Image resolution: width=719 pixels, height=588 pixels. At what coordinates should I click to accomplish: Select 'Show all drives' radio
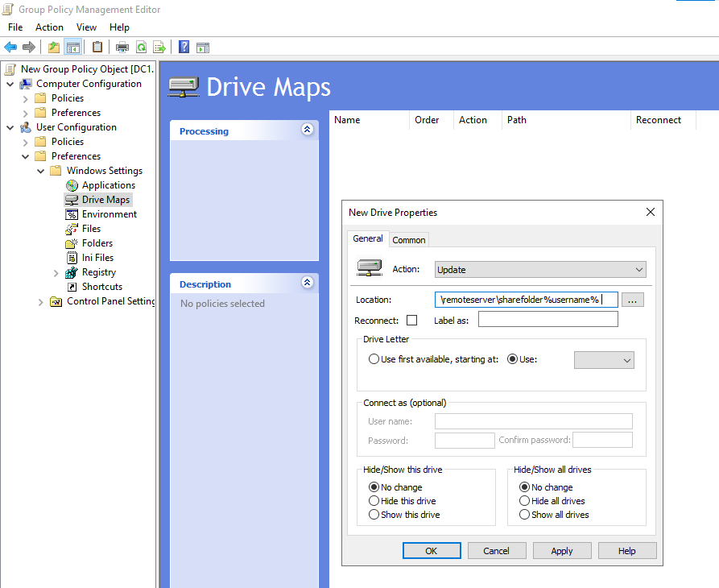[x=524, y=515]
